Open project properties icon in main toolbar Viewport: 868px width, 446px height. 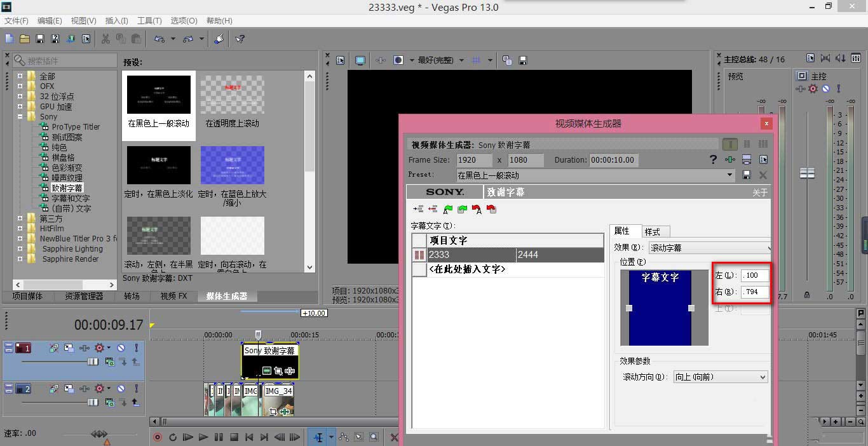(x=86, y=39)
